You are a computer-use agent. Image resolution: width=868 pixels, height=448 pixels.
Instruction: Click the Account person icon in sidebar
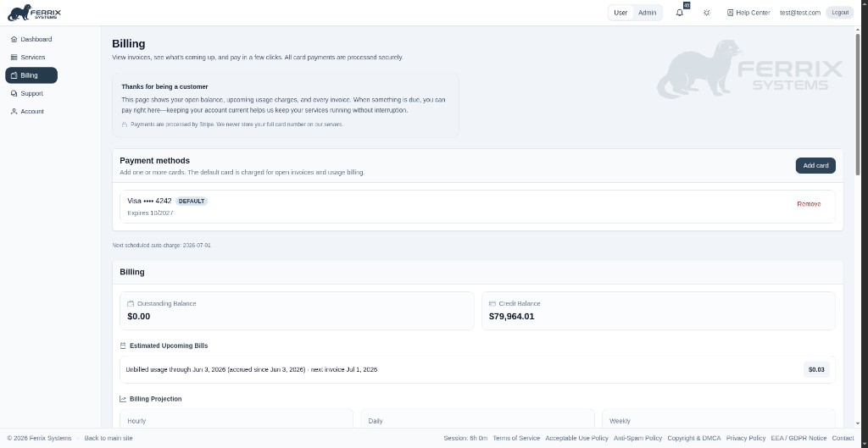(14, 112)
